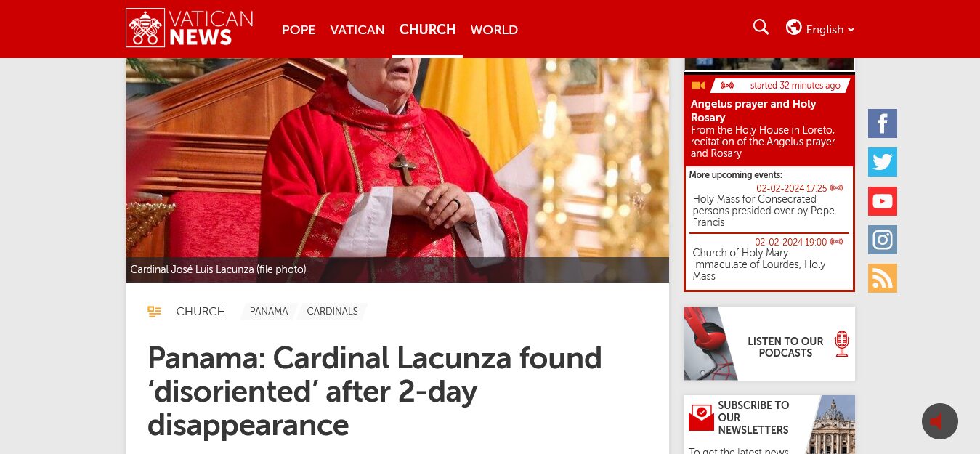
Task: Open the POPE menu item
Action: click(x=299, y=30)
